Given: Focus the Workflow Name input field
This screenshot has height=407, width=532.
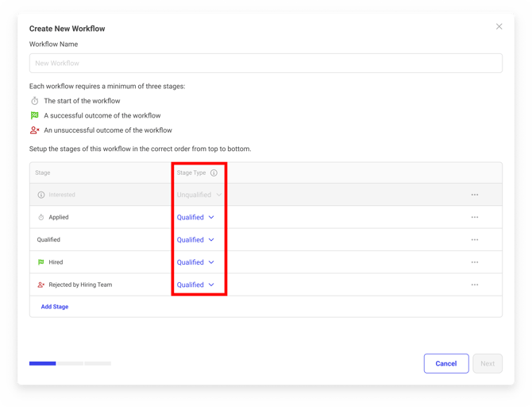Looking at the screenshot, I should [266, 64].
